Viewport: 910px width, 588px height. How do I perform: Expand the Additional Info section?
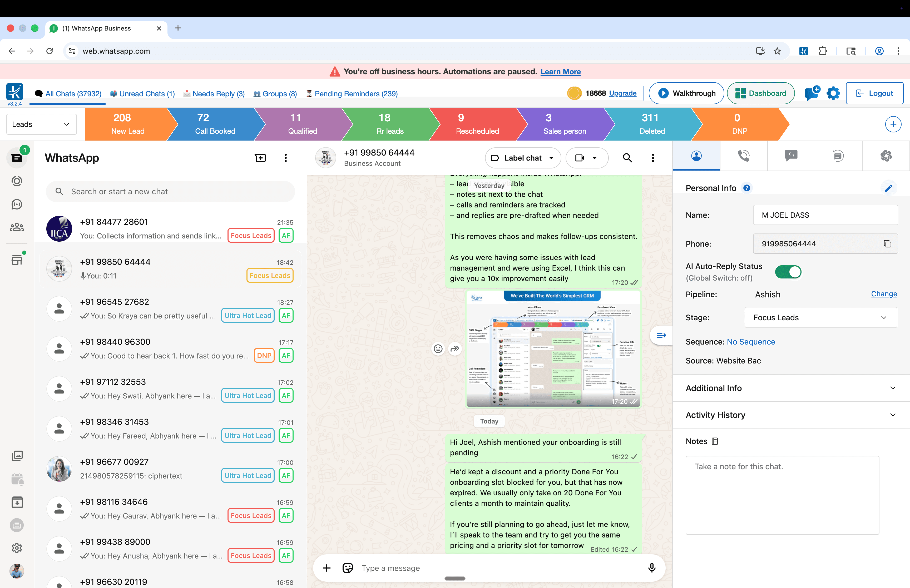pyautogui.click(x=791, y=388)
